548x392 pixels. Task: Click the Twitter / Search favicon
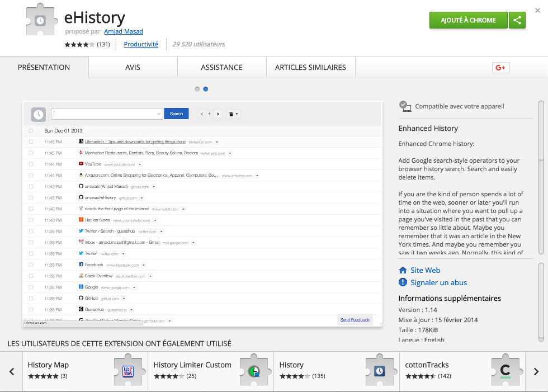tap(81, 231)
